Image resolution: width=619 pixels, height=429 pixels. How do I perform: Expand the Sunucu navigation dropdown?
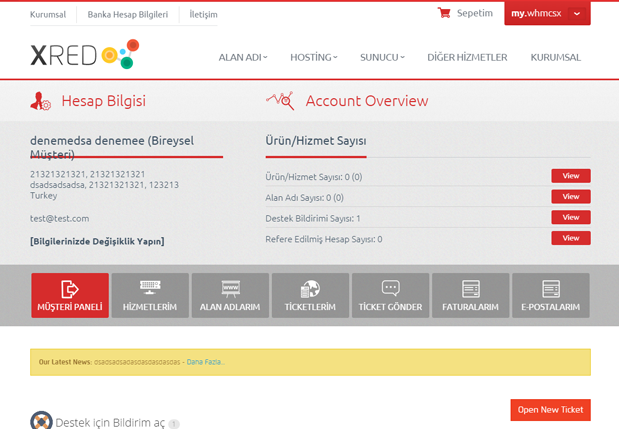[x=382, y=58]
